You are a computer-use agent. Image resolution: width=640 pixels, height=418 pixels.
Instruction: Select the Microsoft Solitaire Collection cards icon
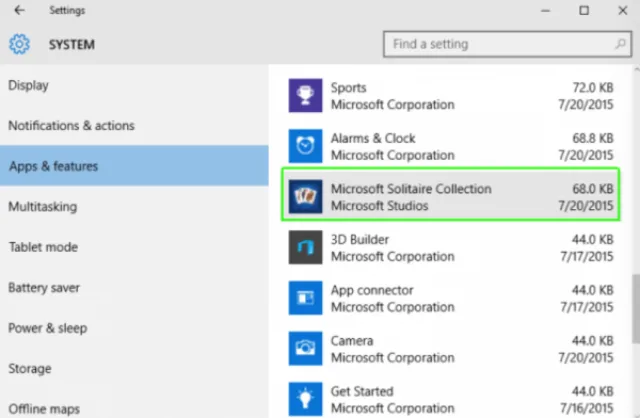click(x=305, y=197)
